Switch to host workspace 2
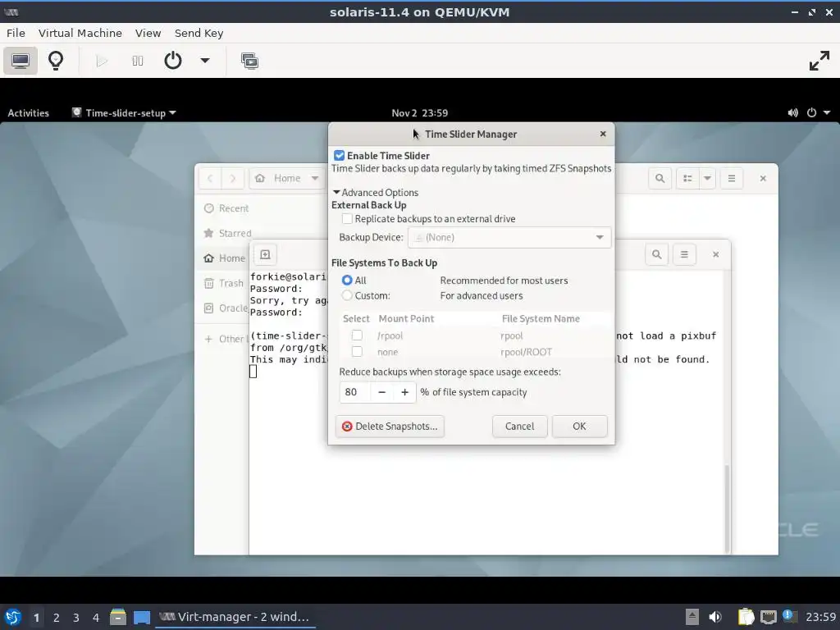840x630 pixels. [x=57, y=618]
